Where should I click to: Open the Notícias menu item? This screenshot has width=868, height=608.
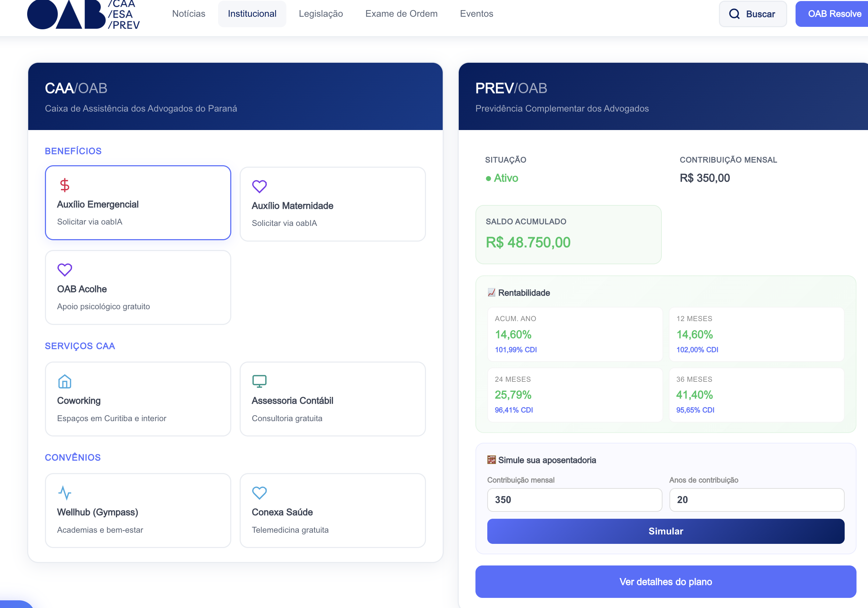[x=189, y=14]
